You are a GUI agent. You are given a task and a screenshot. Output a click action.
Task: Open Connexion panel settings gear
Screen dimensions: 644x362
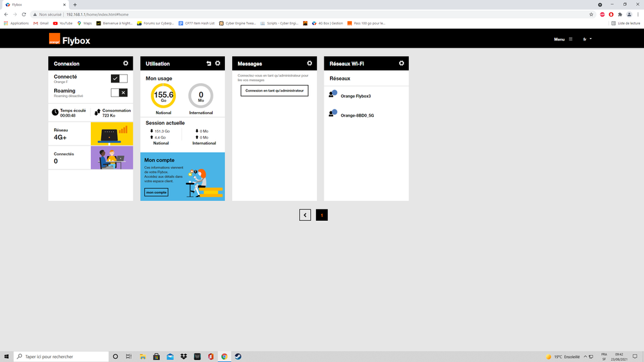click(x=126, y=63)
